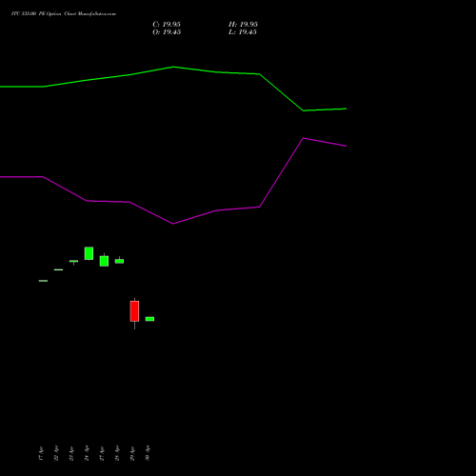
Task: Click the 17 Apr axis date label
Action: [x=41, y=453]
